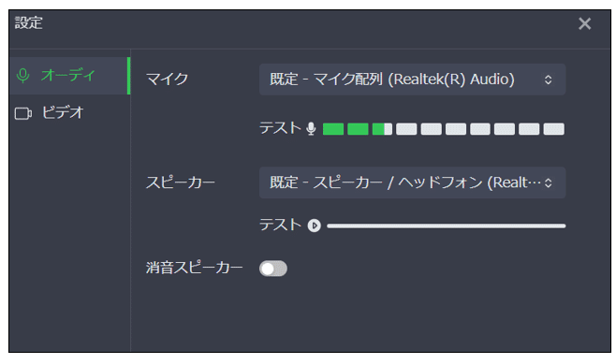Play the speaker test sound
The image size is (616, 364).
pos(315,226)
